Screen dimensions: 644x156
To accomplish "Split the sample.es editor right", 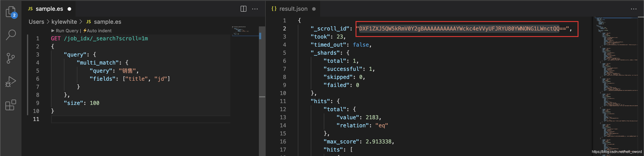I will pos(243,9).
